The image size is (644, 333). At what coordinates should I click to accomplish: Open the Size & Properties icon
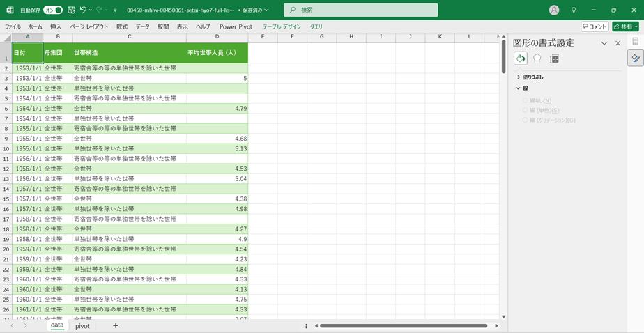(x=555, y=59)
